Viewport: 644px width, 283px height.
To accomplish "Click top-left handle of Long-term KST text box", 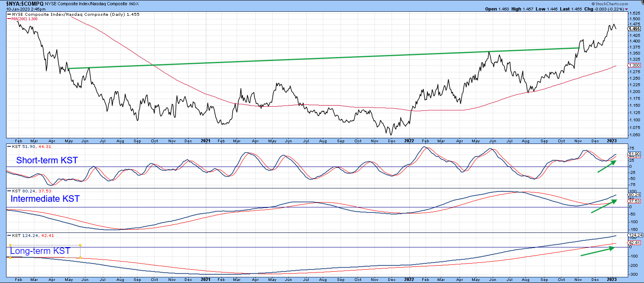I will [x=10, y=245].
